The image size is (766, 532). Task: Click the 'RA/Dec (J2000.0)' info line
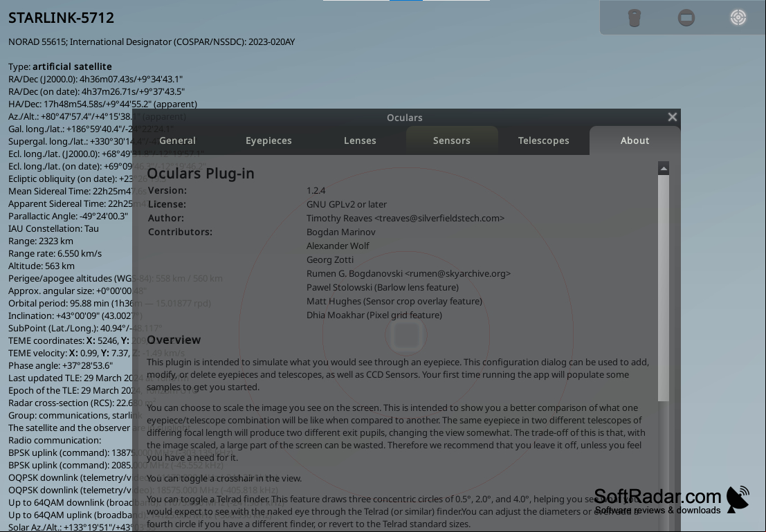(95, 79)
